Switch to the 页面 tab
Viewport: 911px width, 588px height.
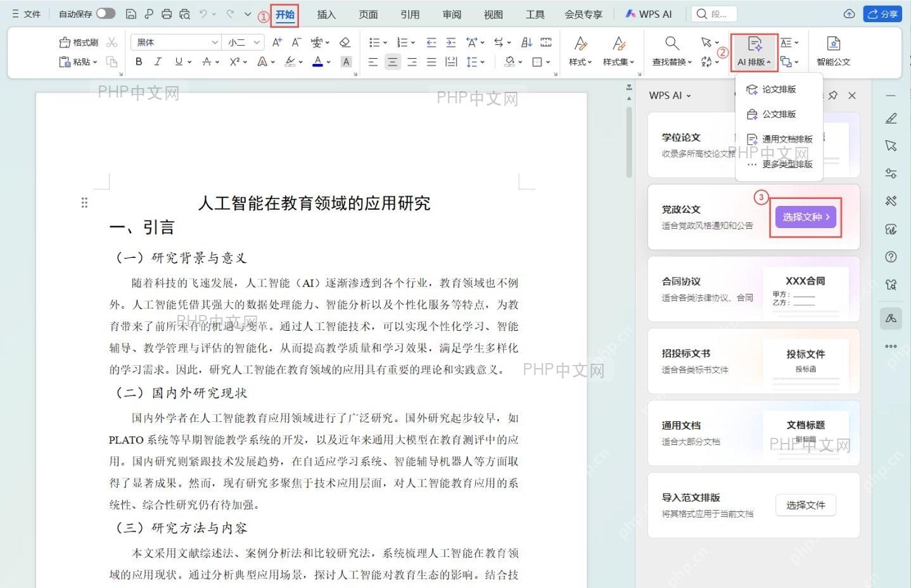[x=368, y=14]
